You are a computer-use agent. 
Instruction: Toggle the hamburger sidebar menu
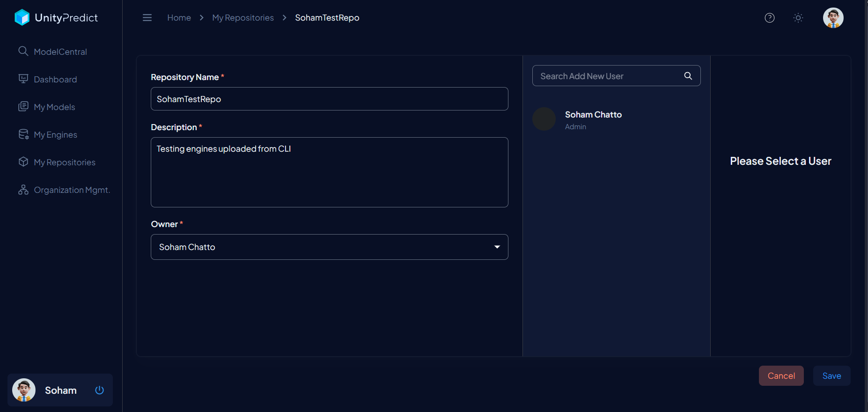[x=147, y=18]
